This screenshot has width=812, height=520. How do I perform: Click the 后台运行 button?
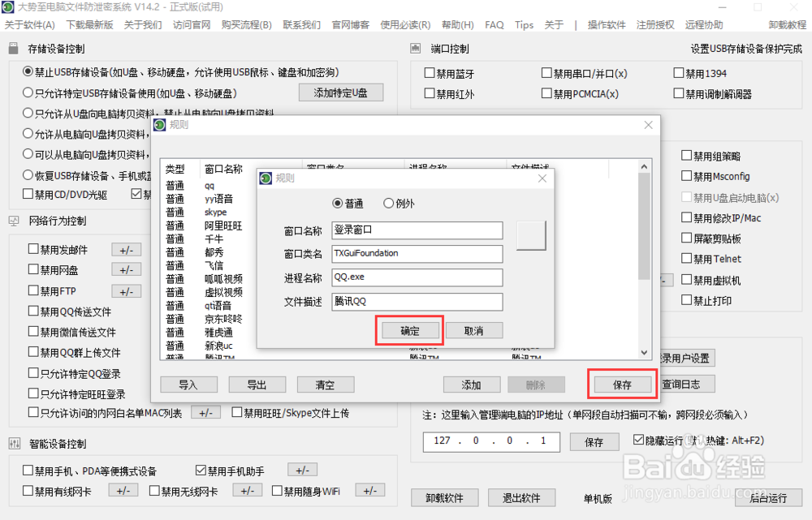click(768, 498)
